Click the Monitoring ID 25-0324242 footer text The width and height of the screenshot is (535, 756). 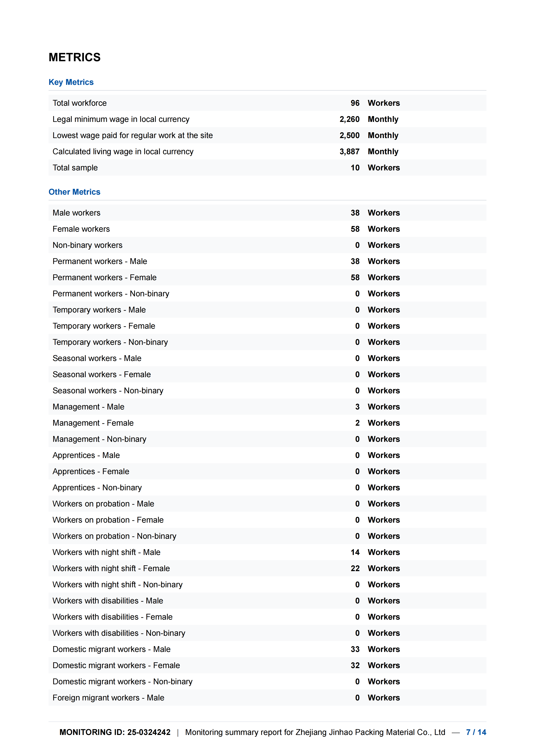(x=115, y=732)
